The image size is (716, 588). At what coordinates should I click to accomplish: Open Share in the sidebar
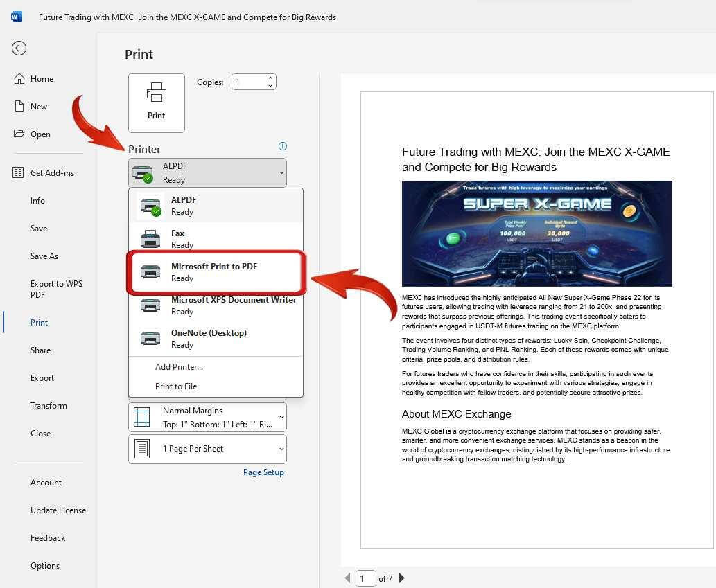tap(41, 350)
